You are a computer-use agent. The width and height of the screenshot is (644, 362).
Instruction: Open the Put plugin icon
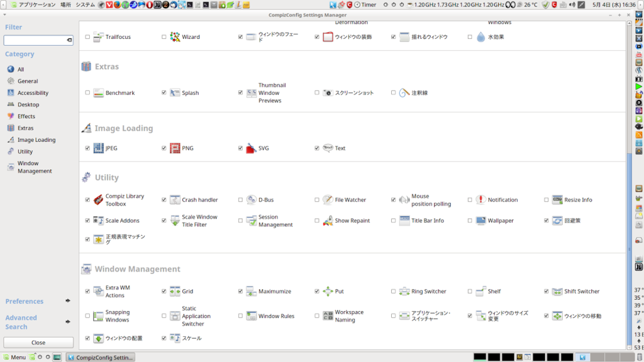(x=328, y=292)
